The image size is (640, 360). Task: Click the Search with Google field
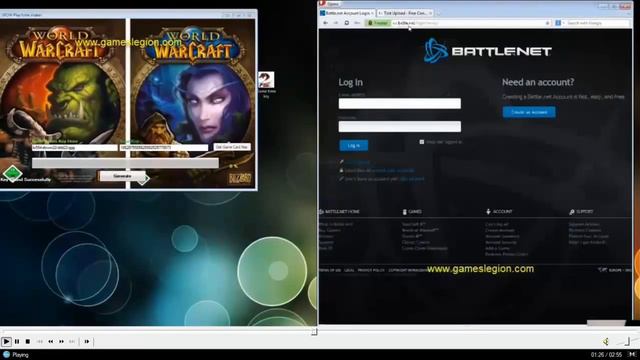(x=598, y=23)
